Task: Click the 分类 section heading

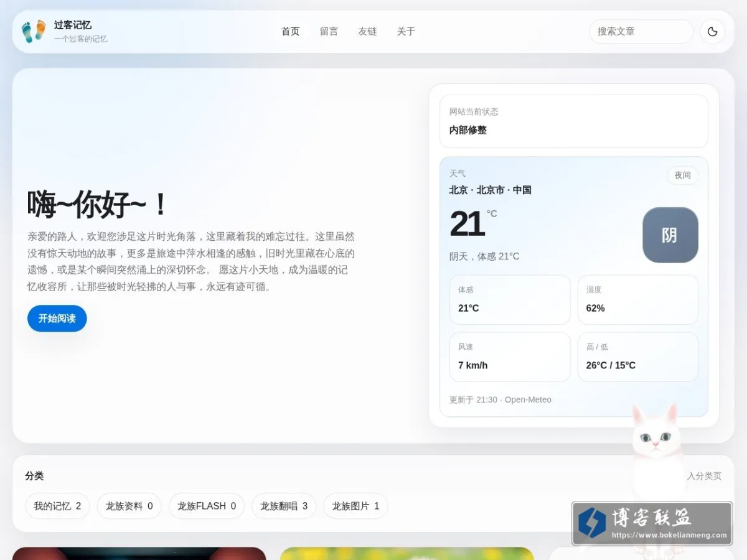Action: [x=34, y=476]
